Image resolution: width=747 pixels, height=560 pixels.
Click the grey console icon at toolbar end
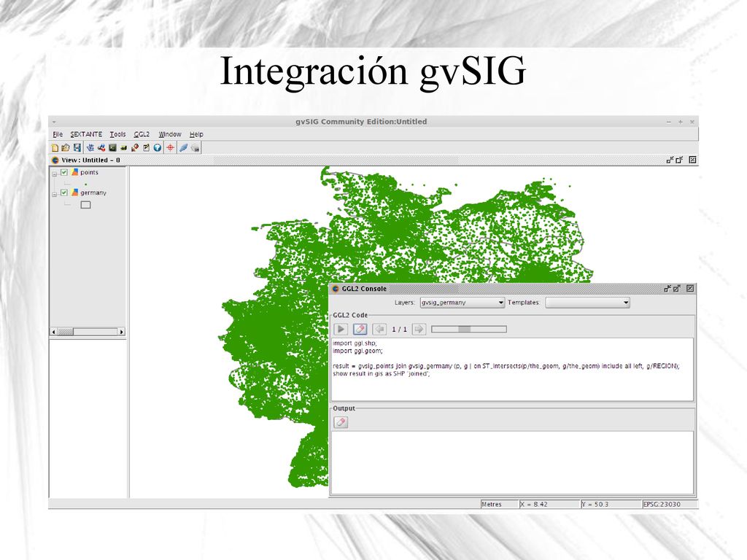click(195, 148)
